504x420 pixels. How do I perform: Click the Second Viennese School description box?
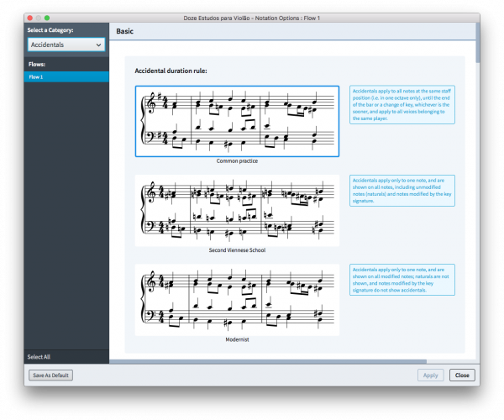402,191
